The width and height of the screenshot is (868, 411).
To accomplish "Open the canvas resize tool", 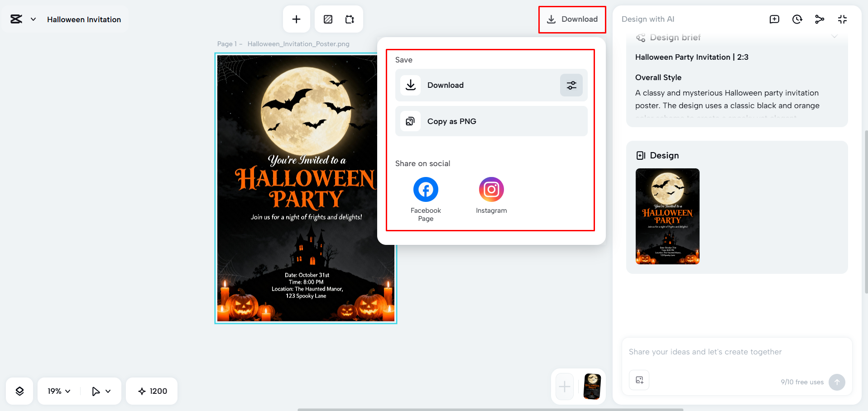I will [350, 19].
